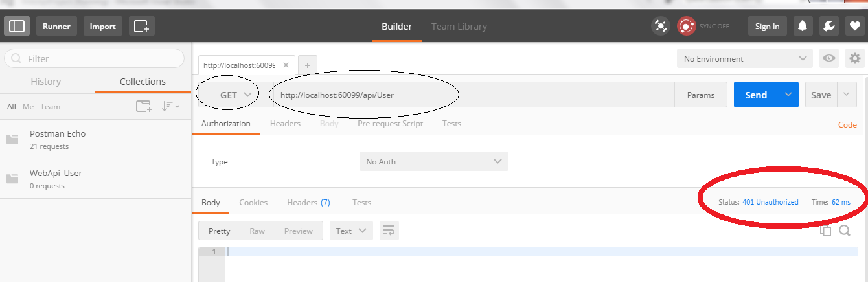Open the Code link
The height and width of the screenshot is (305, 868).
point(847,125)
